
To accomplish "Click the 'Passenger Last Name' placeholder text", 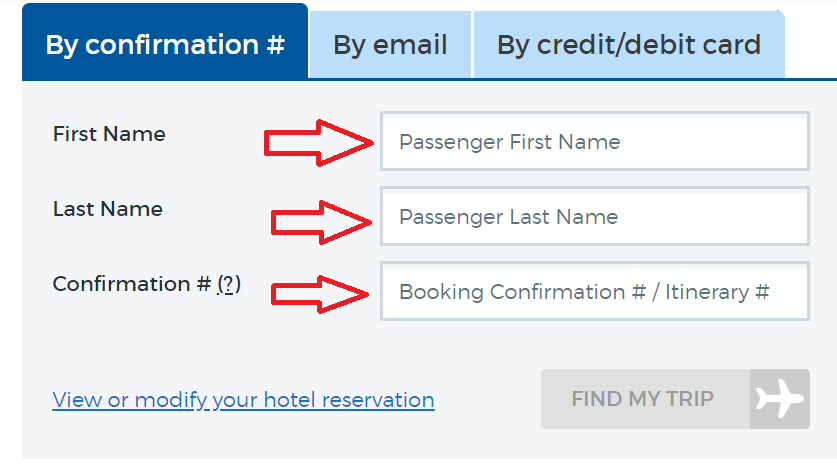I will coord(509,217).
